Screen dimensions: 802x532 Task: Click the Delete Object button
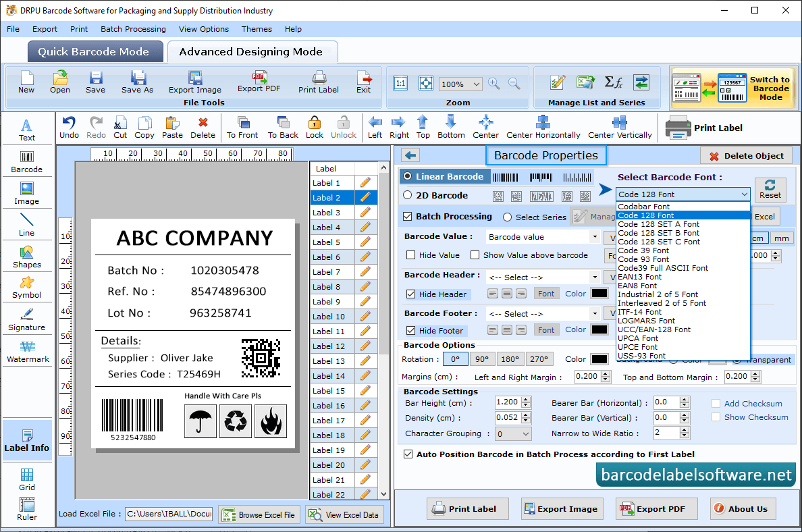click(x=747, y=156)
